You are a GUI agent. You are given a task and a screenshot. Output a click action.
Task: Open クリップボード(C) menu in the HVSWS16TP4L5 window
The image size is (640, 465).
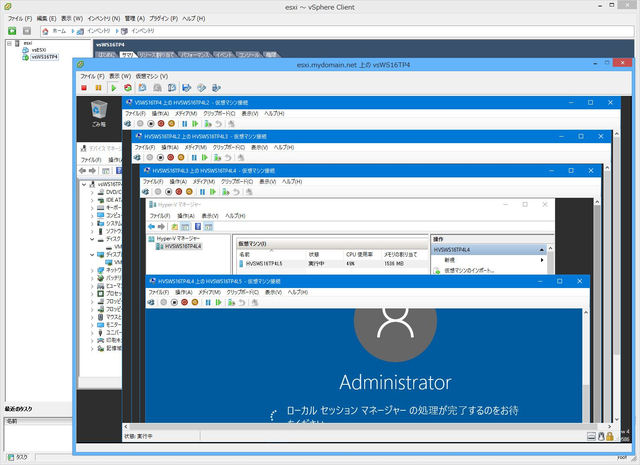pyautogui.click(x=243, y=292)
